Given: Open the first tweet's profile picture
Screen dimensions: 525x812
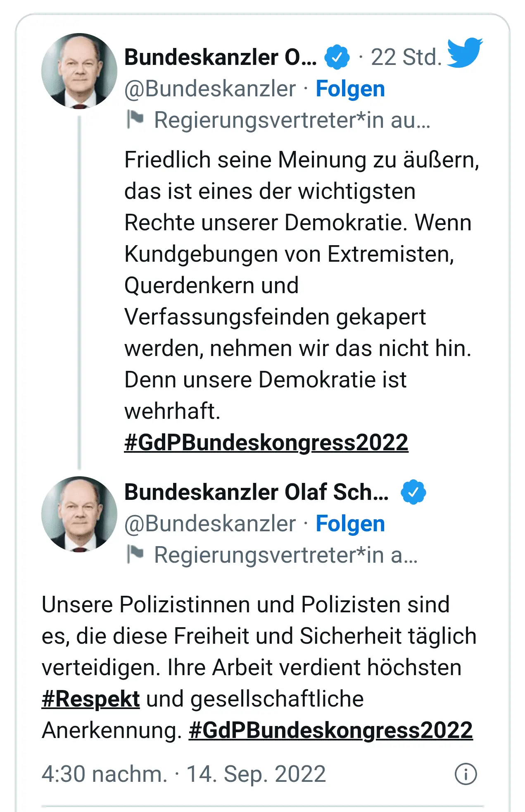Looking at the screenshot, I should [x=79, y=71].
